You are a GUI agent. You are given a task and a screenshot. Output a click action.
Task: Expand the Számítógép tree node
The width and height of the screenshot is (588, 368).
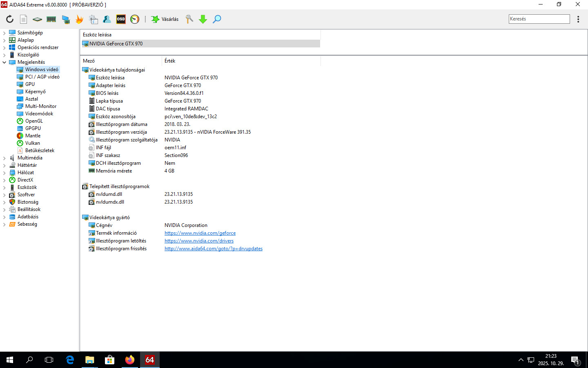[x=4, y=33]
